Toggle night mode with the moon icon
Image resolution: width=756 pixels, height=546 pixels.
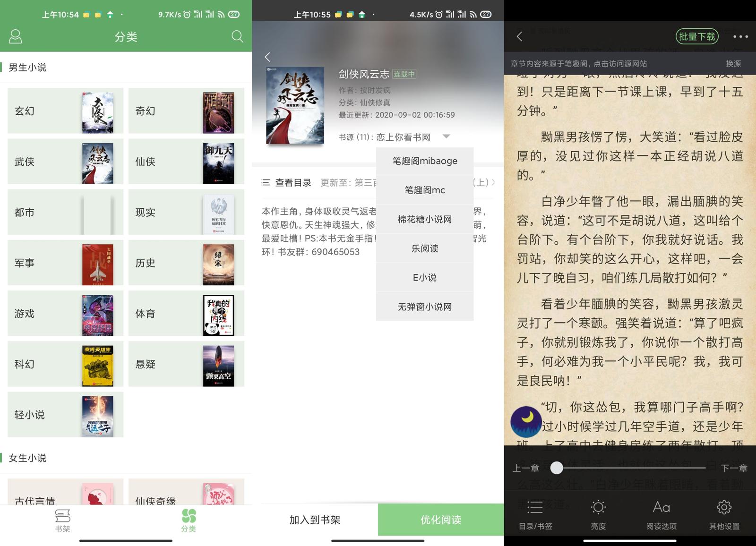[526, 421]
